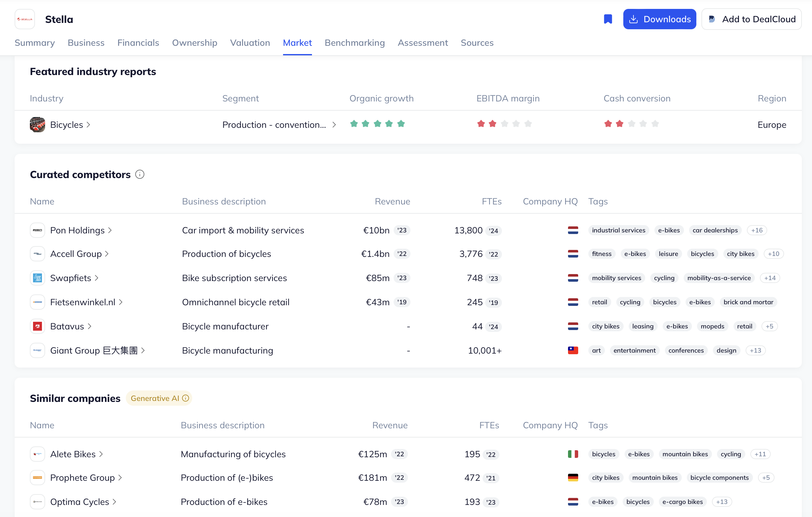
Task: Click the Pon Holdings logo icon
Action: pos(37,230)
